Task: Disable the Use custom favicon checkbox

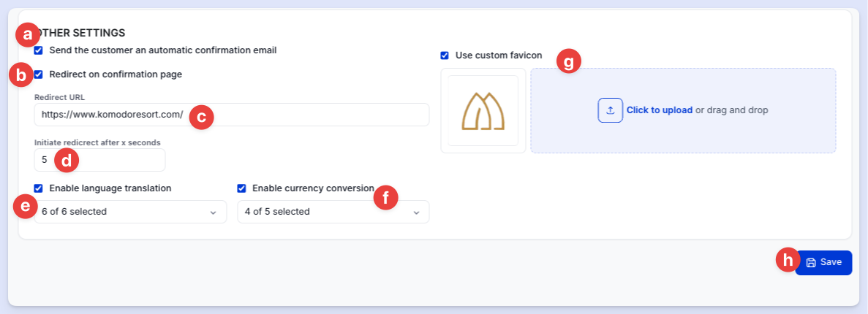Action: [444, 55]
